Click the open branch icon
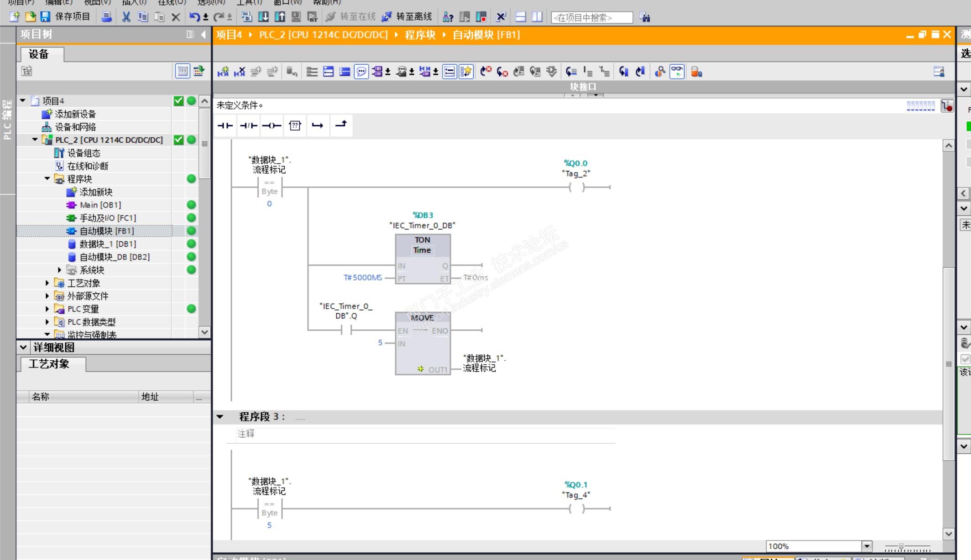This screenshot has height=560, width=971. 318,125
